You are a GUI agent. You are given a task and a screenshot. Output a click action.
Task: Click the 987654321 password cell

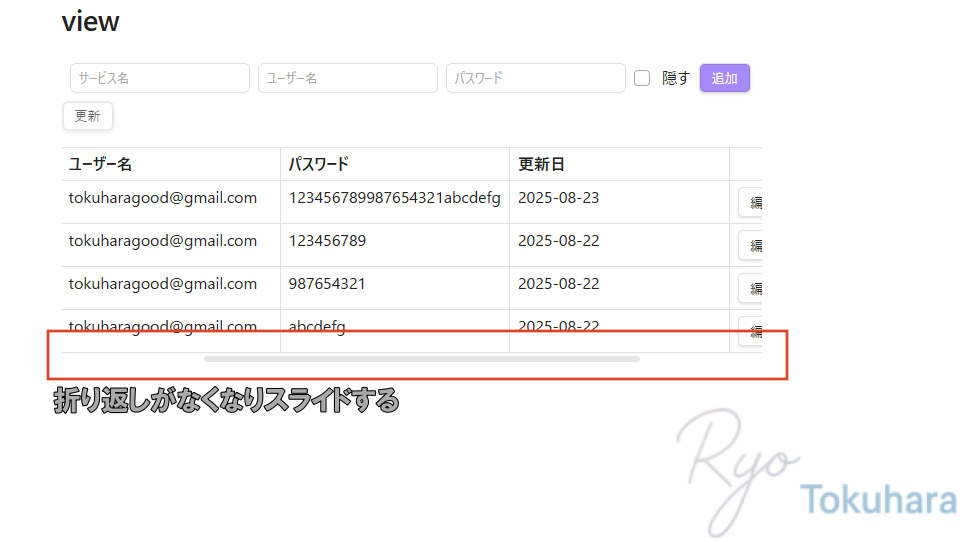[x=327, y=284]
